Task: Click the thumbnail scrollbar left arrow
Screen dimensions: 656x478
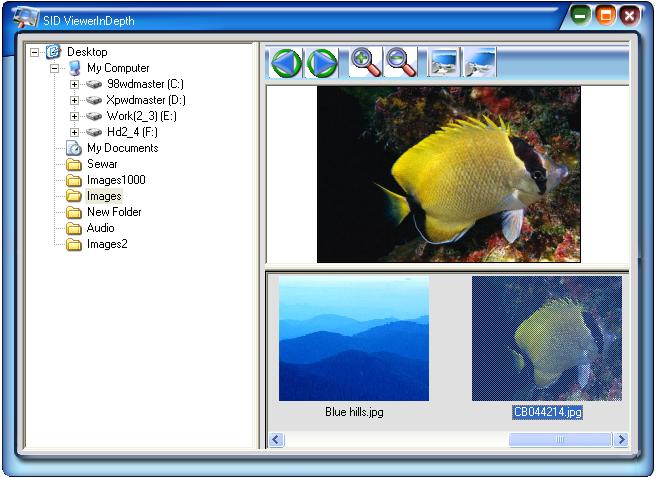Action: click(x=277, y=439)
